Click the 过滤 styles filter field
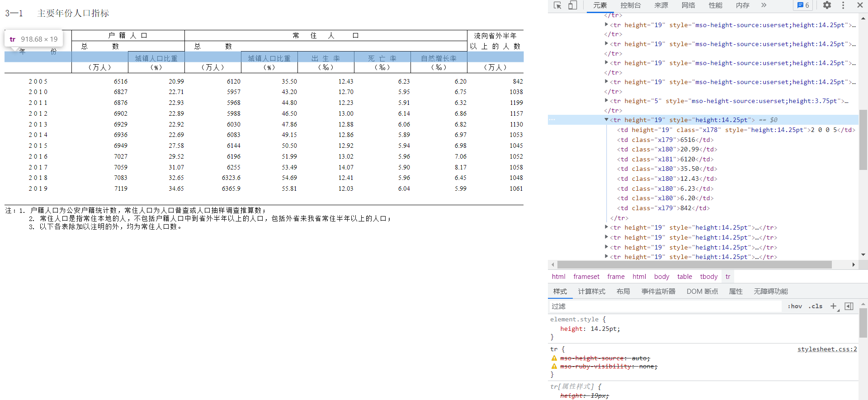868x400 pixels. click(x=665, y=306)
